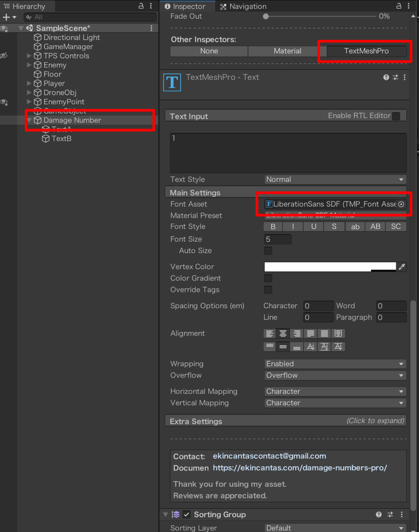Click the Material inspector button
Screen dimensions: 419x532
point(287,51)
